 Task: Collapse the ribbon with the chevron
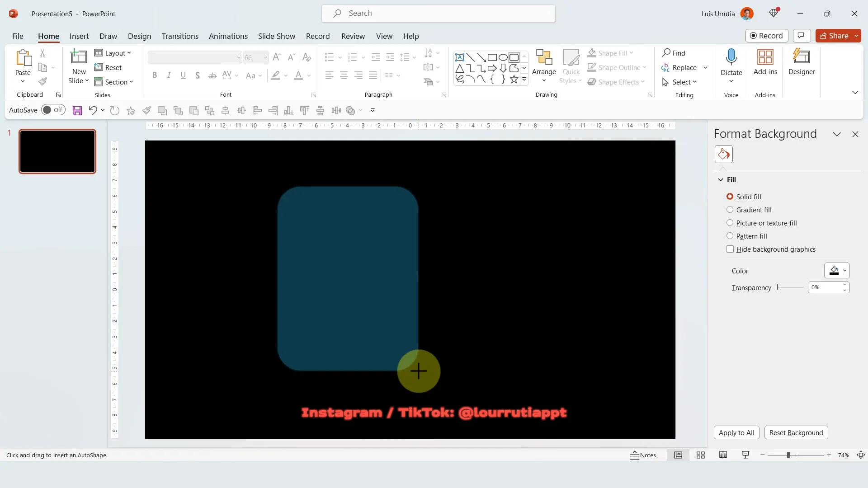point(855,93)
